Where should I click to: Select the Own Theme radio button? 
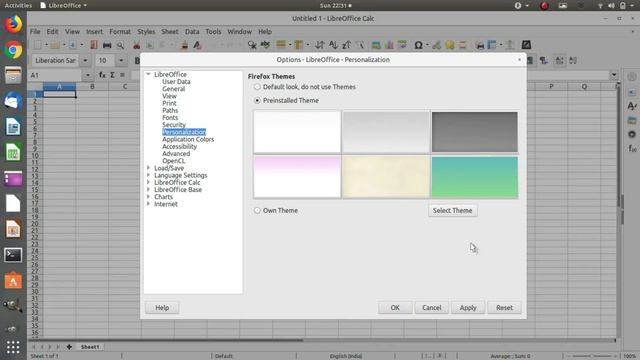(x=257, y=211)
